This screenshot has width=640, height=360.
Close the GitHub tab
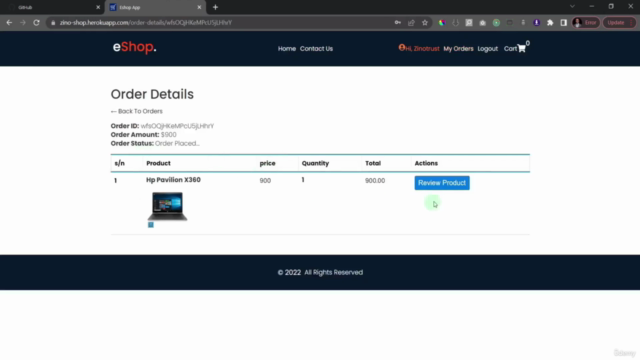98,7
